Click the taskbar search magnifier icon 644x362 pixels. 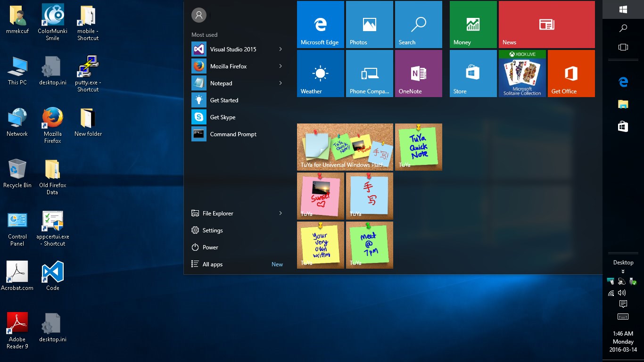click(x=623, y=28)
